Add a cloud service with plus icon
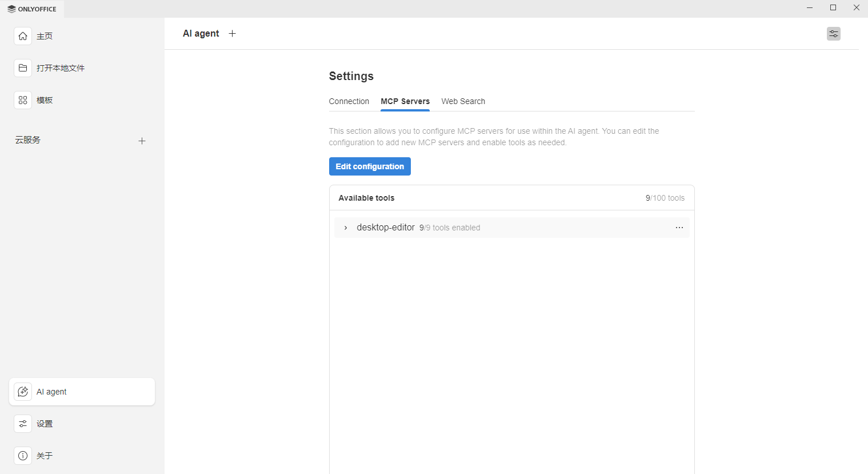This screenshot has width=868, height=474. 142,141
